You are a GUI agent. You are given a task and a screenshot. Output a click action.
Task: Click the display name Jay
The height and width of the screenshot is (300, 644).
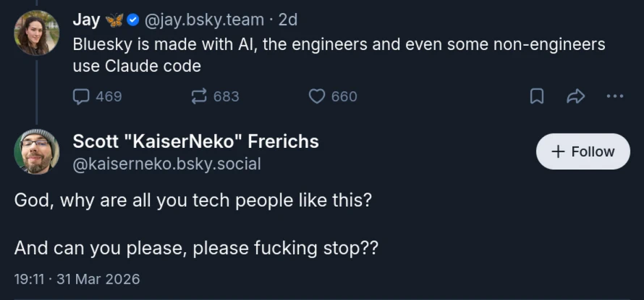pyautogui.click(x=86, y=20)
